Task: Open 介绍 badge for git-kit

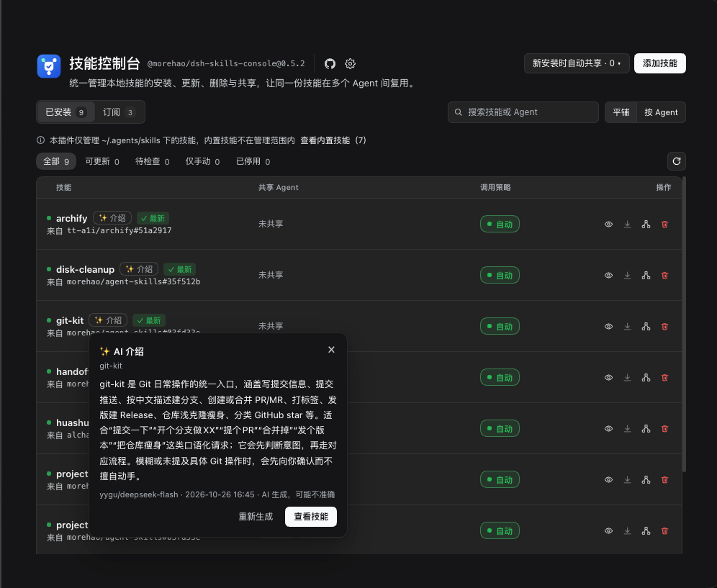Action: [x=108, y=320]
